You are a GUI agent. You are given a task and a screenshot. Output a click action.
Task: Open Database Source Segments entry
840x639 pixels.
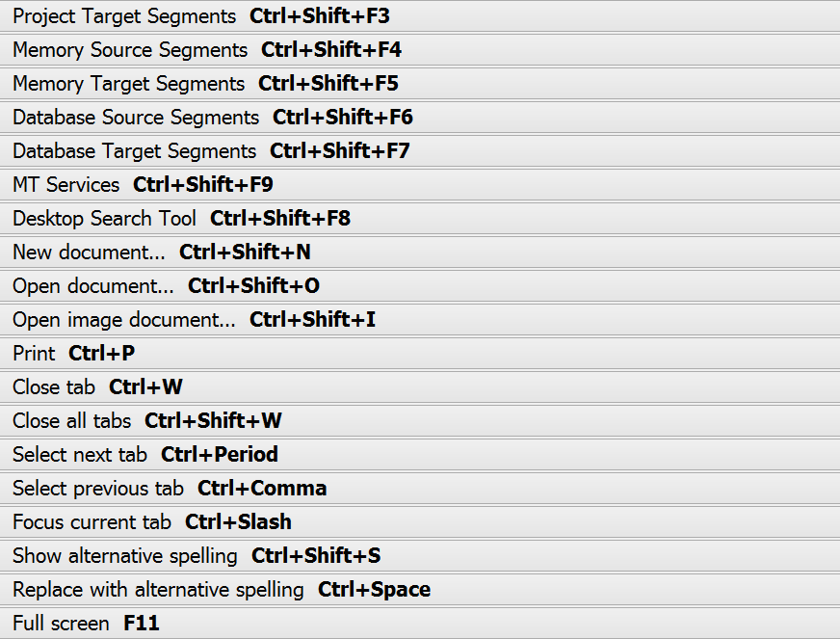(136, 118)
